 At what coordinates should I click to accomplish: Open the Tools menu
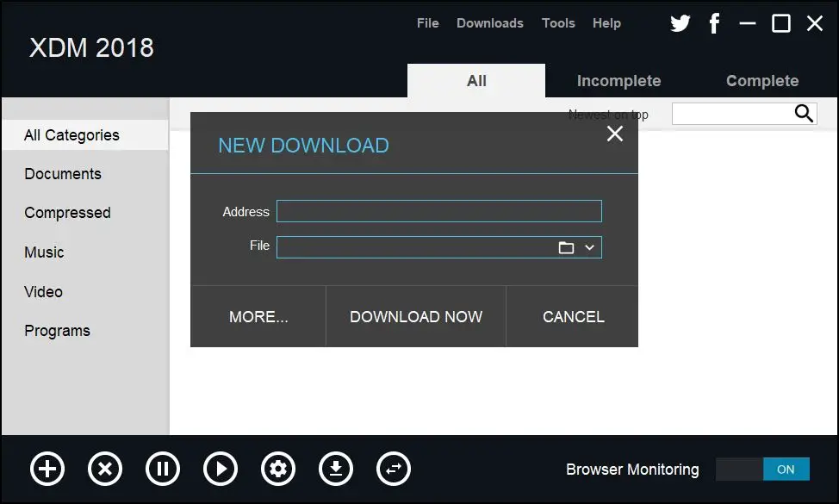558,23
